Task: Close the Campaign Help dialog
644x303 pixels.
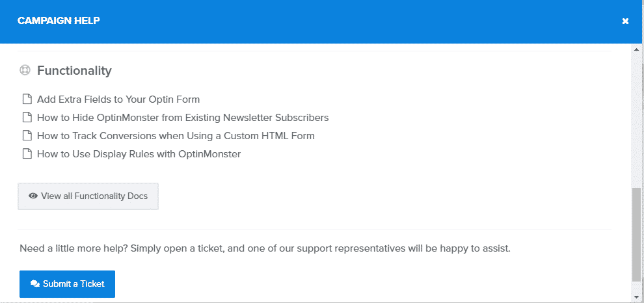Action: (625, 21)
